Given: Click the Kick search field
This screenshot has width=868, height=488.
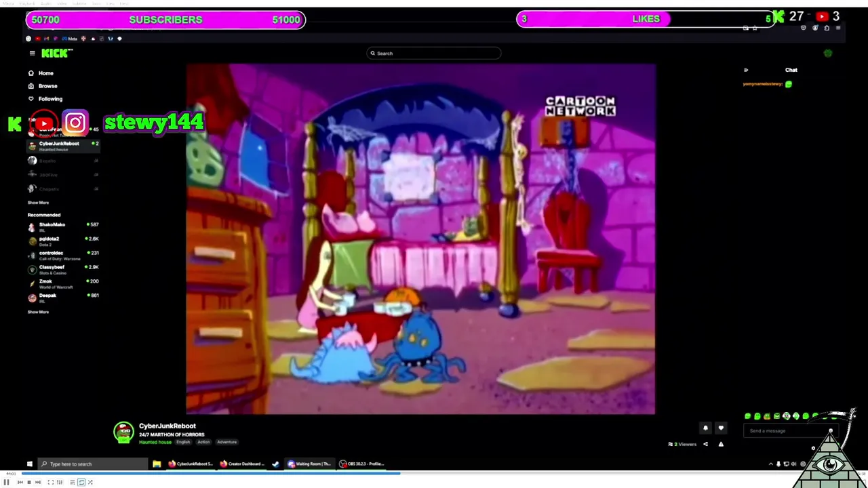Looking at the screenshot, I should coord(434,53).
